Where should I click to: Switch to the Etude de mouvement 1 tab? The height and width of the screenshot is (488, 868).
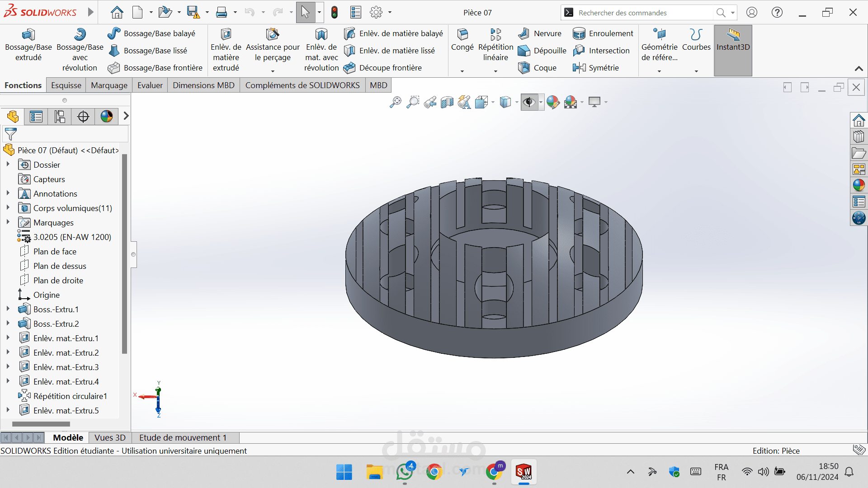183,437
